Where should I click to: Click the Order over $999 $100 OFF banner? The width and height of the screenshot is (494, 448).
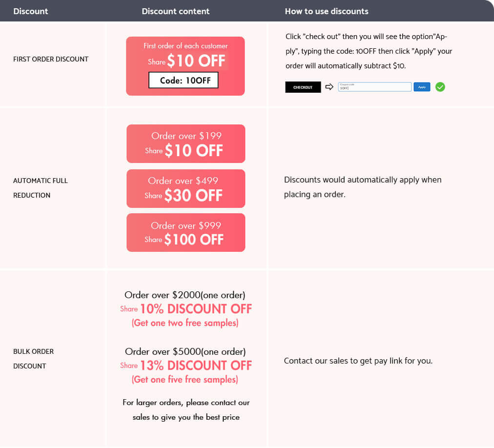tap(186, 232)
